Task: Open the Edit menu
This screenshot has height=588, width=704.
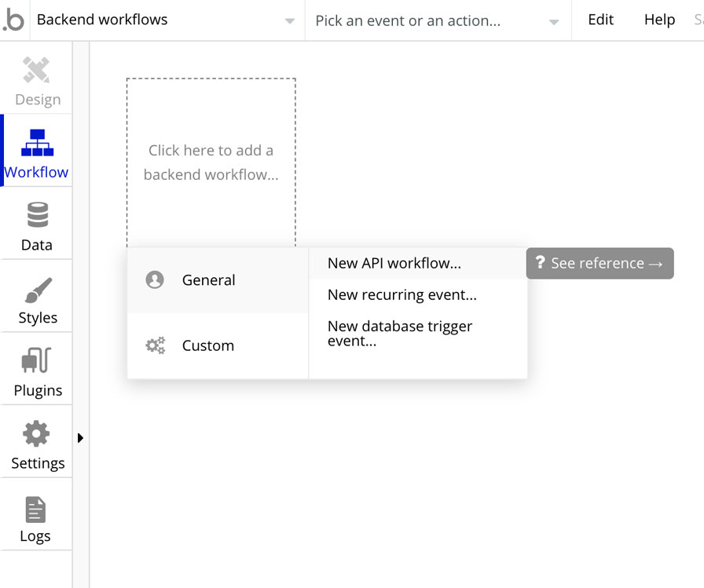Action: pyautogui.click(x=600, y=20)
